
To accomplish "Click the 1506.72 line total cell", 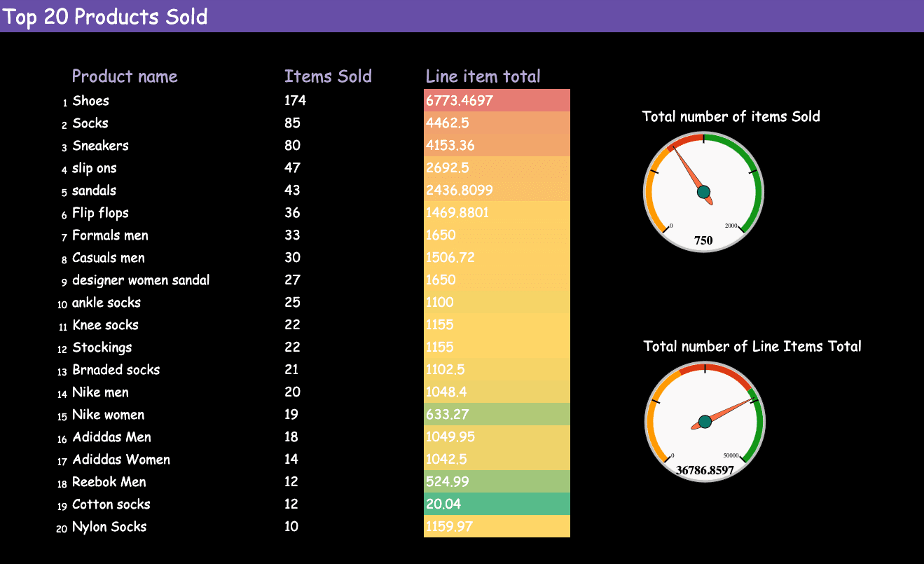I will pyautogui.click(x=497, y=258).
